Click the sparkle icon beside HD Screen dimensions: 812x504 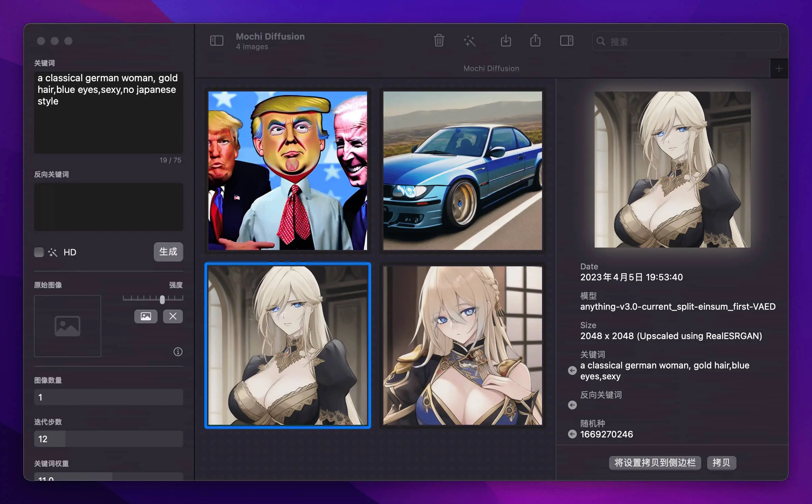pos(53,252)
